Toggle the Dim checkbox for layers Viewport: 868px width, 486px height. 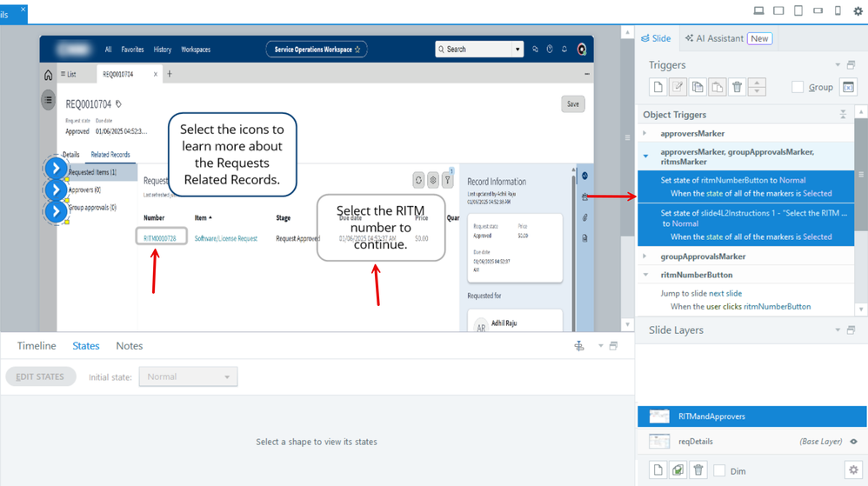(x=719, y=470)
